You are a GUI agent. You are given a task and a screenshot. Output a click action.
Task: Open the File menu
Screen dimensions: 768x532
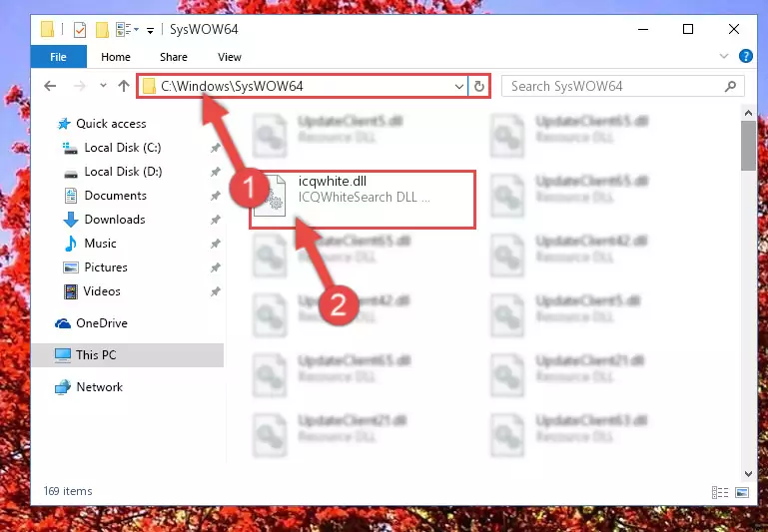coord(58,57)
